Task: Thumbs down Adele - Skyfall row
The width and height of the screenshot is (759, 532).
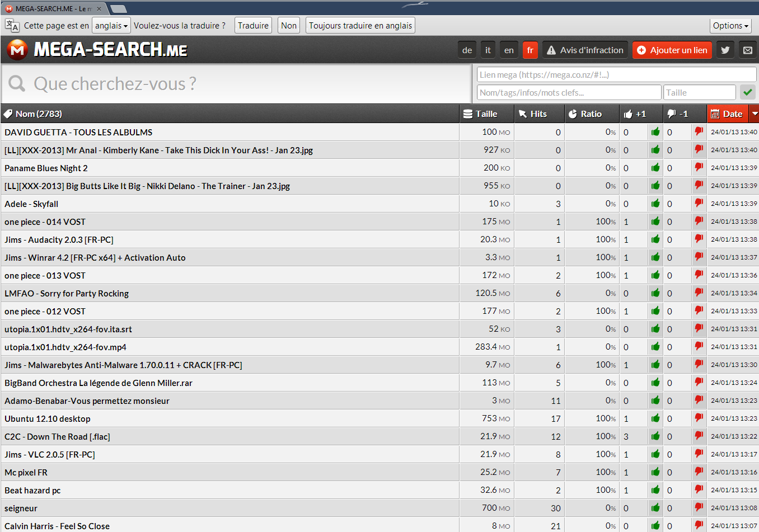Action: coord(699,204)
